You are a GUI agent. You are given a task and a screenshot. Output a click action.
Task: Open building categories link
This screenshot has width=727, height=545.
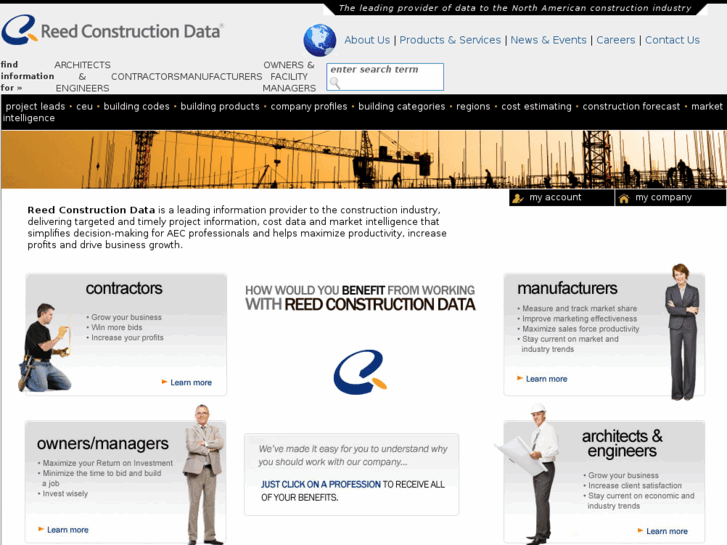click(x=402, y=106)
